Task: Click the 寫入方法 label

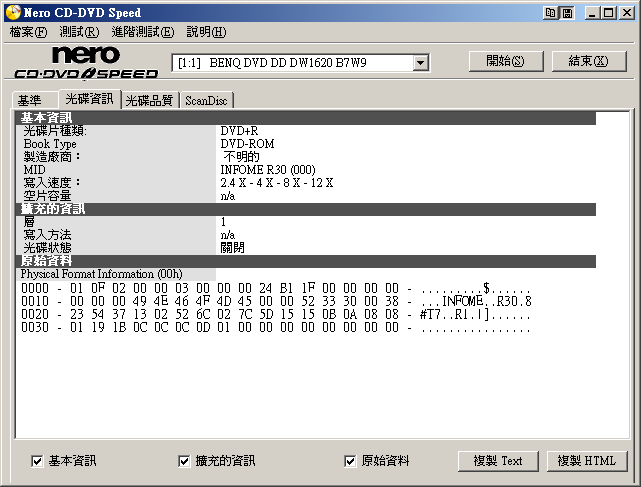Action: tap(47, 235)
